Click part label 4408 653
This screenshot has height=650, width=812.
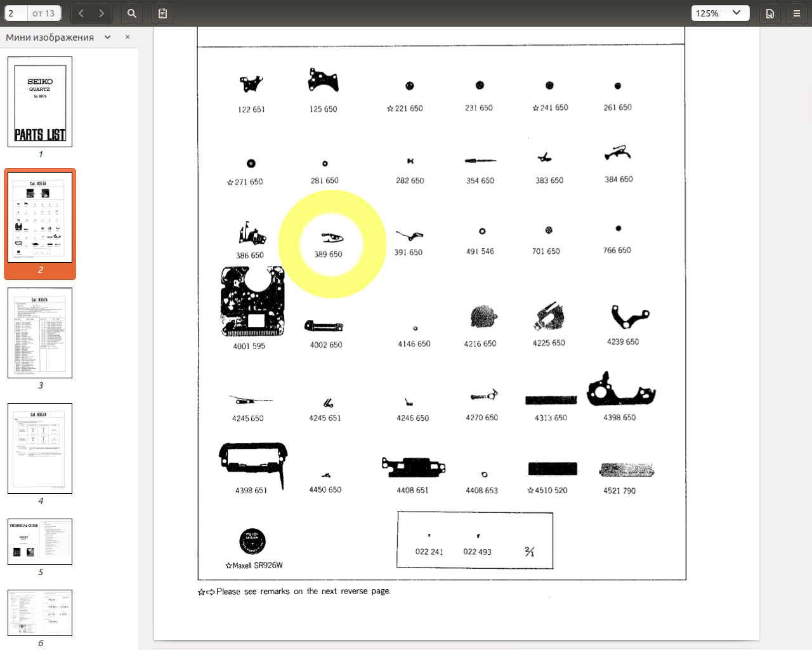pos(481,491)
